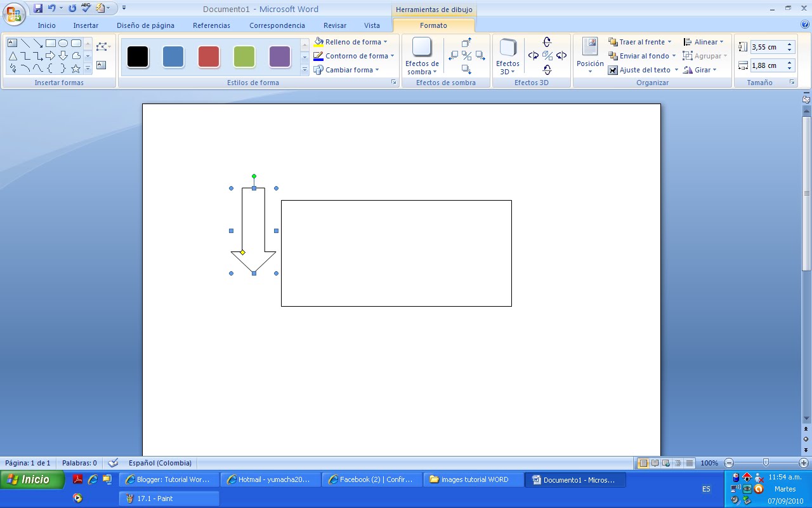The height and width of the screenshot is (508, 812).
Task: Click the Efectos de sombra button
Action: pyautogui.click(x=421, y=56)
